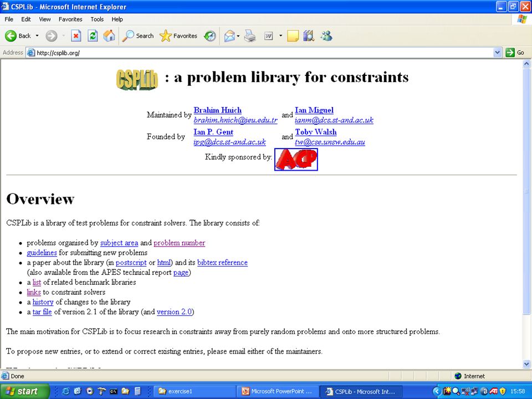Click the CSPLib logo image

click(x=137, y=79)
